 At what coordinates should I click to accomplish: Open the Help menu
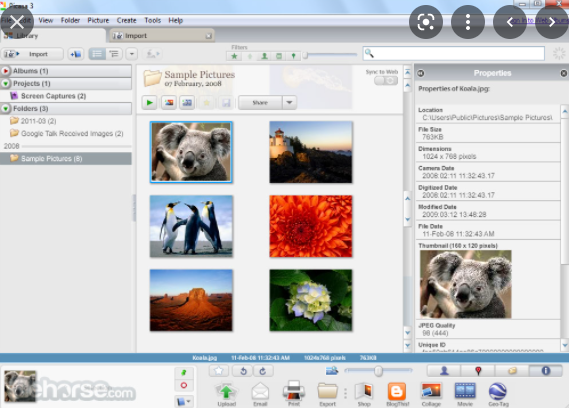175,20
